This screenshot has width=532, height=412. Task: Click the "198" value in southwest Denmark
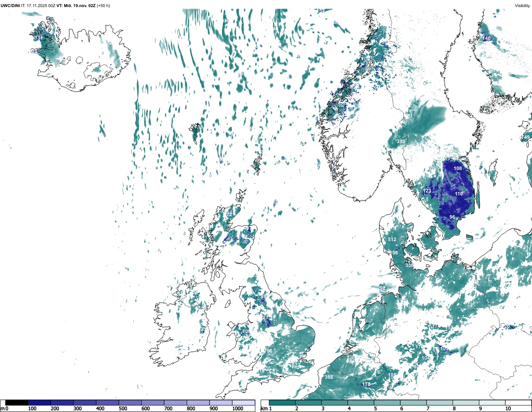point(394,253)
